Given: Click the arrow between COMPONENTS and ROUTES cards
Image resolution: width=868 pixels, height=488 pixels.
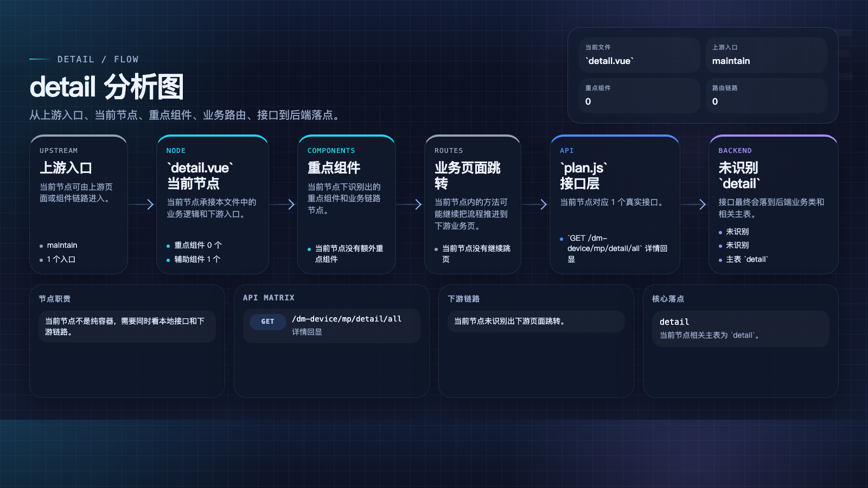Looking at the screenshot, I should click(x=410, y=204).
